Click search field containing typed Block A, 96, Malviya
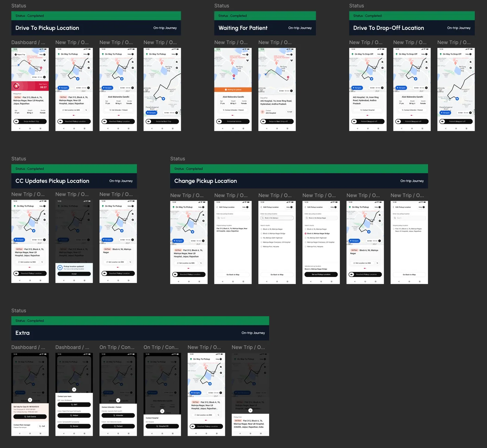This screenshot has width=487, height=448. pyautogui.click(x=277, y=218)
